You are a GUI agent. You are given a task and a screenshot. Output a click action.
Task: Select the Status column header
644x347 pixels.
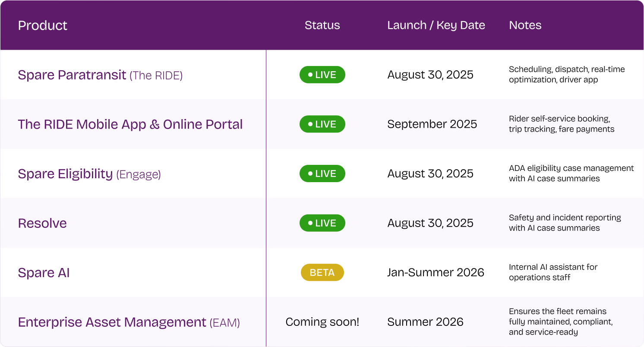pos(322,25)
